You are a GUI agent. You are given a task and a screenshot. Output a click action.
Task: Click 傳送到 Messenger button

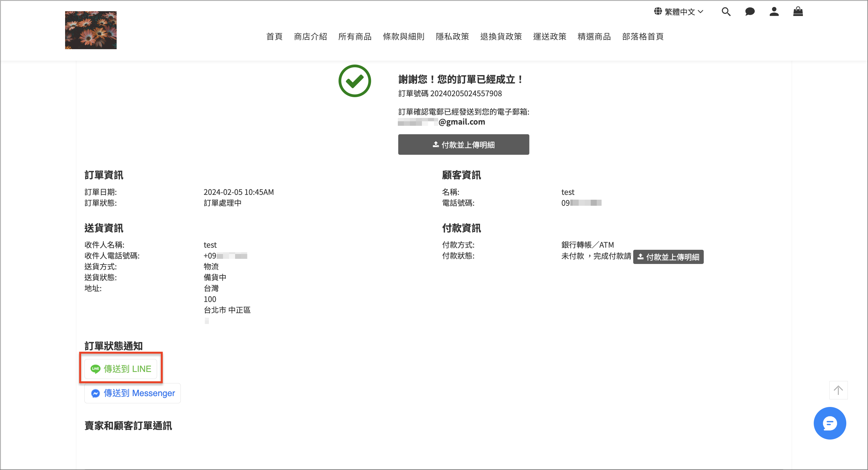point(132,393)
